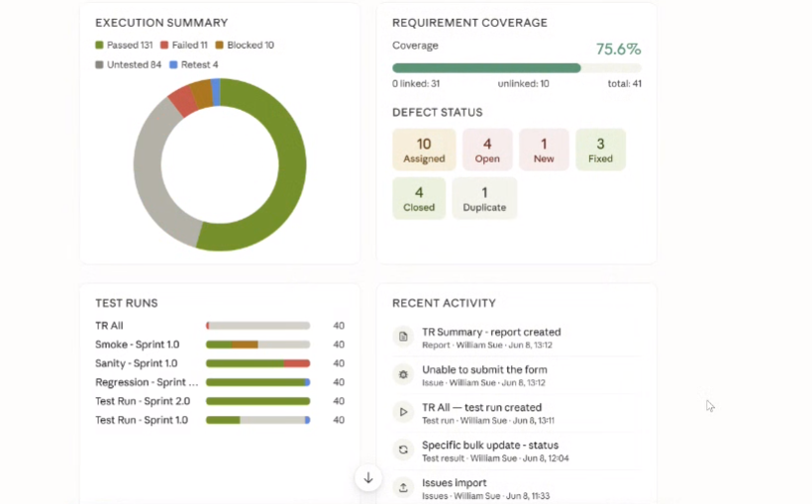The width and height of the screenshot is (812, 504).
Task: Open the 10 Assigned defects tile
Action: [424, 150]
